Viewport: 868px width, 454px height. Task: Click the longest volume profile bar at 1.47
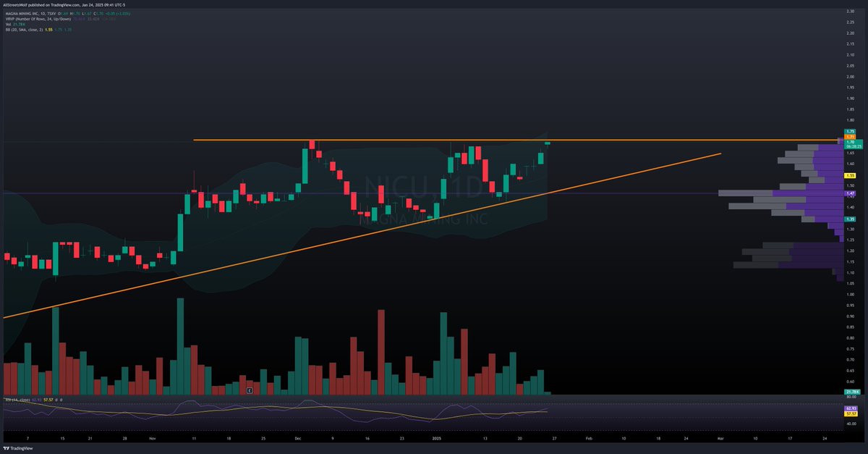(780, 193)
